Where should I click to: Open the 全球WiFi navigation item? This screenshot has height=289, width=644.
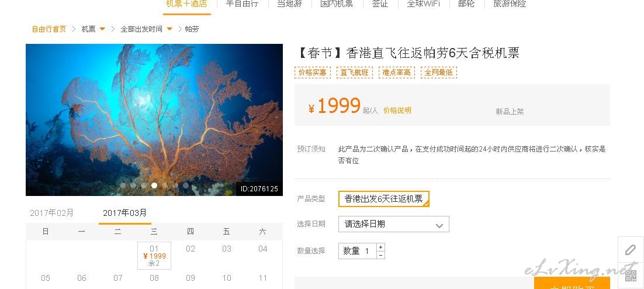tap(424, 4)
